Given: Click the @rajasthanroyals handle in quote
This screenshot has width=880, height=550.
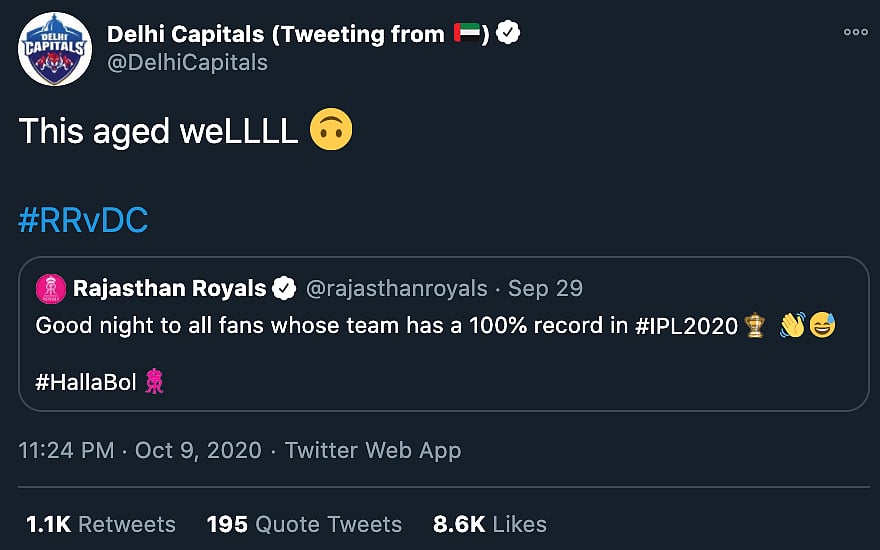Looking at the screenshot, I should coord(395,289).
